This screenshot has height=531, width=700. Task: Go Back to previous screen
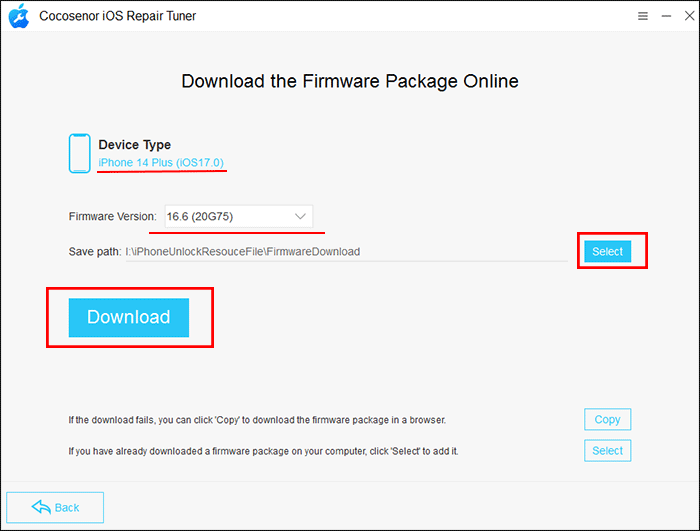pos(55,507)
